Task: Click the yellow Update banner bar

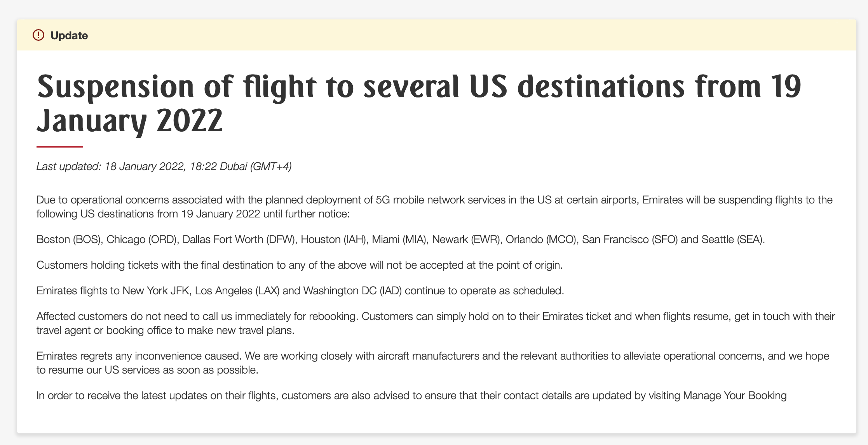Action: pos(437,35)
